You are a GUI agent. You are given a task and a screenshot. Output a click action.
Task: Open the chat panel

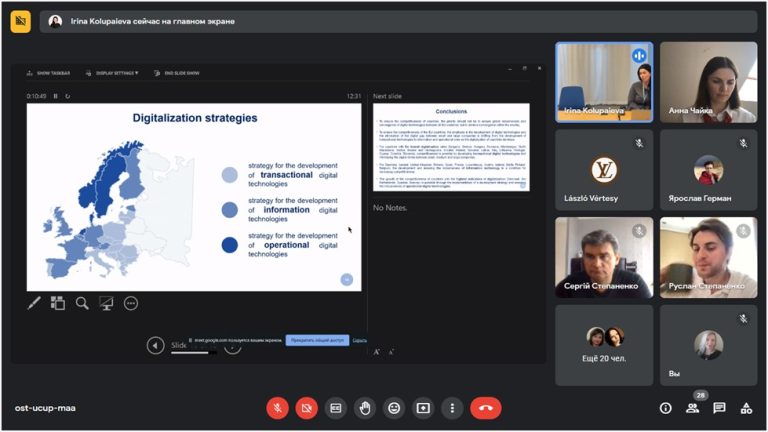pos(720,408)
